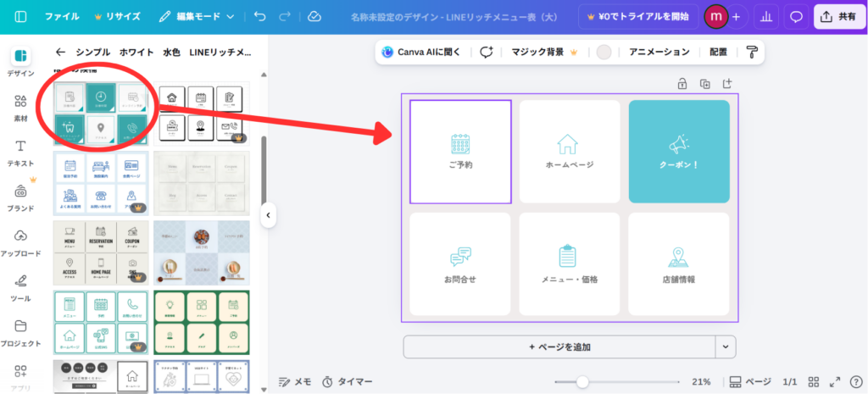
Task: Open the 素材 (Elements) panel
Action: coord(20,107)
